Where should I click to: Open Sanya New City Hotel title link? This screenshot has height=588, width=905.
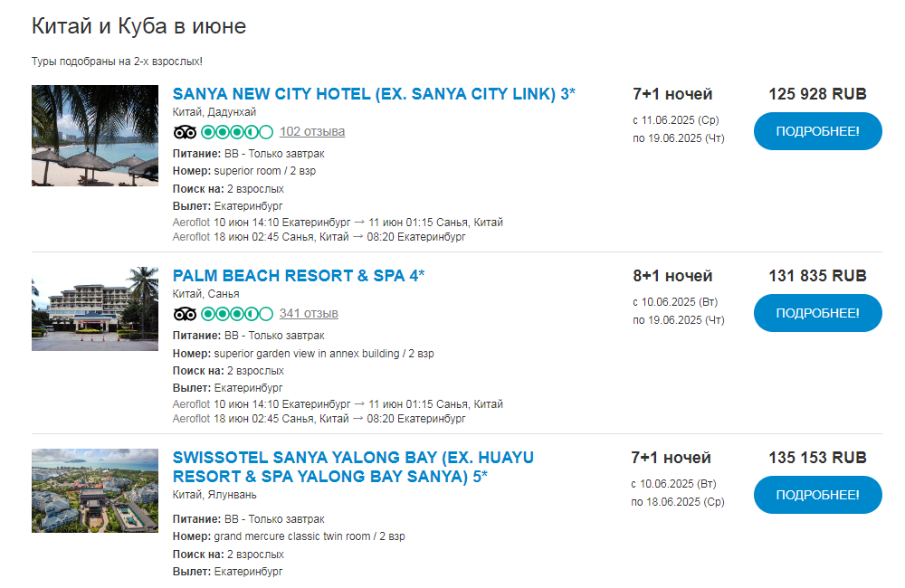[x=374, y=94]
